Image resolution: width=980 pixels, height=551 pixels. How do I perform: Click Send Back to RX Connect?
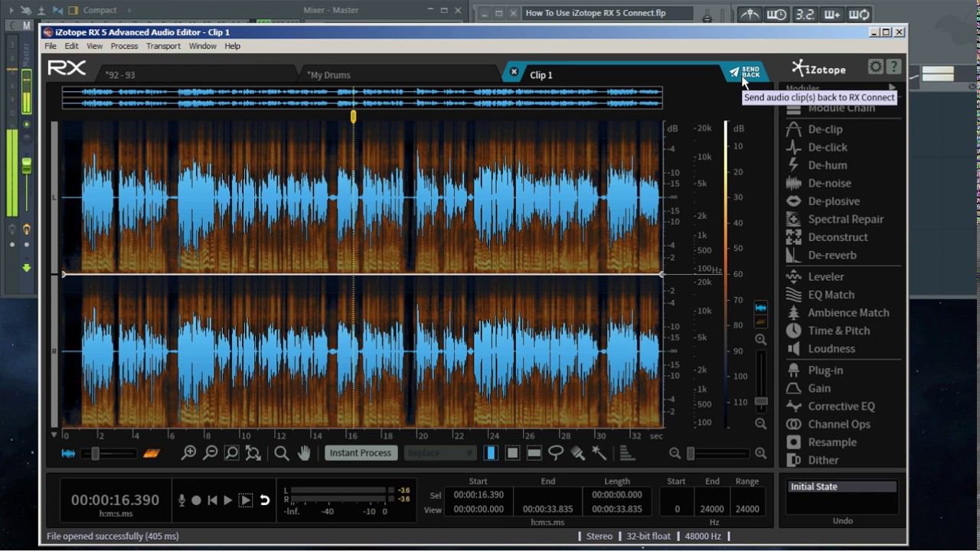pyautogui.click(x=745, y=72)
